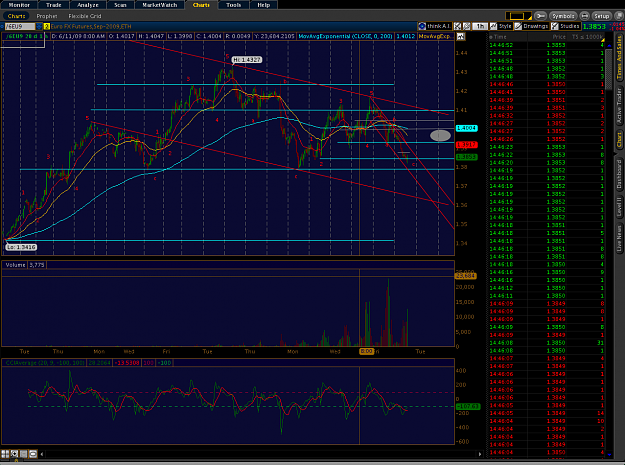Click the MovAvgExponential (CLOSE, 0, 200) label

(x=345, y=36)
